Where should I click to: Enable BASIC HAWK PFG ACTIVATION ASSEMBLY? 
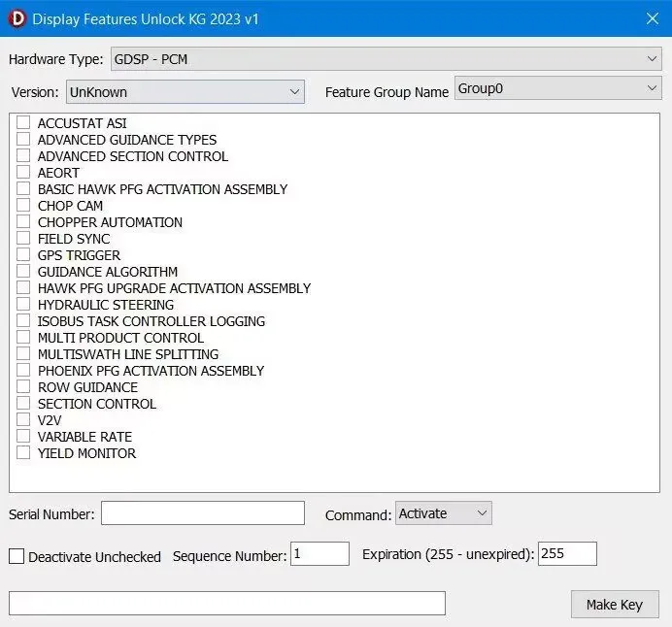[x=23, y=188]
